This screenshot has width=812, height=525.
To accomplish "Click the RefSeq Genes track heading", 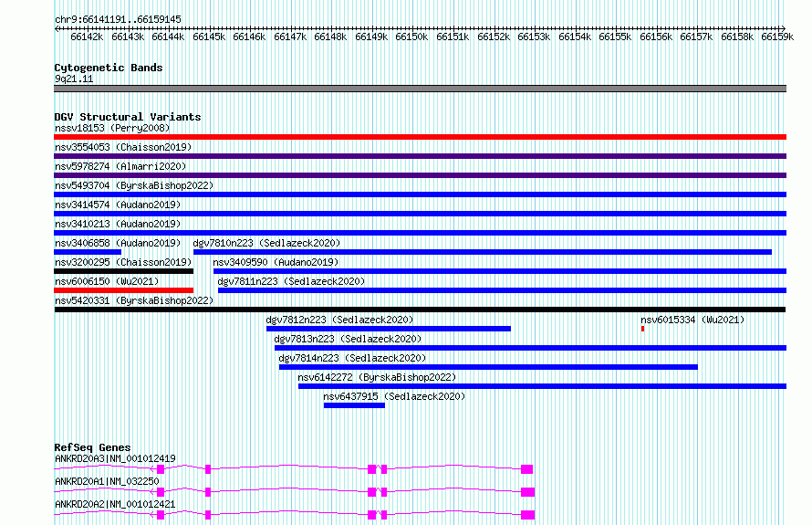I will [93, 447].
